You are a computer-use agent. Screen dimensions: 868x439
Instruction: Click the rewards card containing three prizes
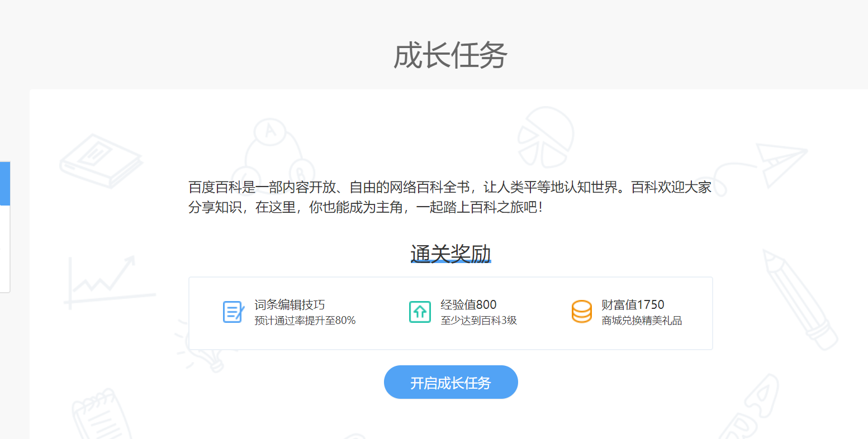pos(450,313)
